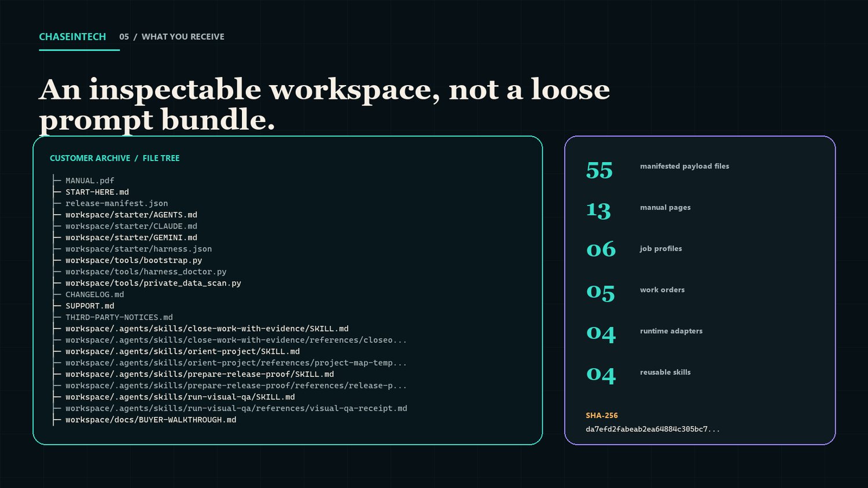This screenshot has height=488, width=868.
Task: Select the 04 runtime adapters stat
Action: click(644, 333)
